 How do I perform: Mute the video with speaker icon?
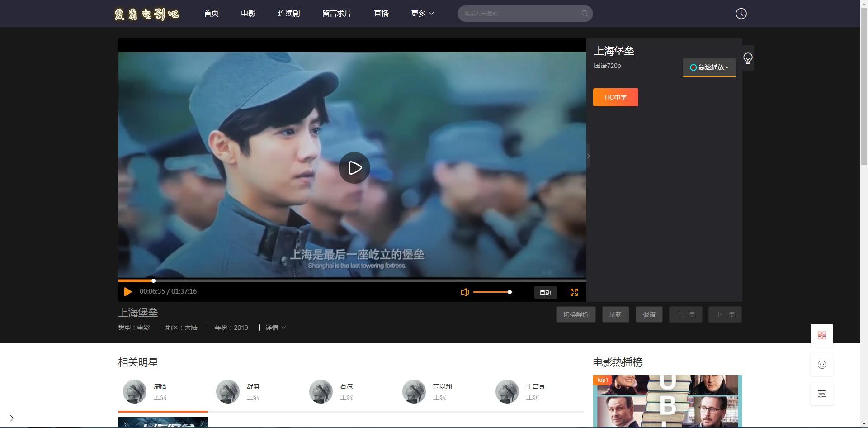click(465, 292)
